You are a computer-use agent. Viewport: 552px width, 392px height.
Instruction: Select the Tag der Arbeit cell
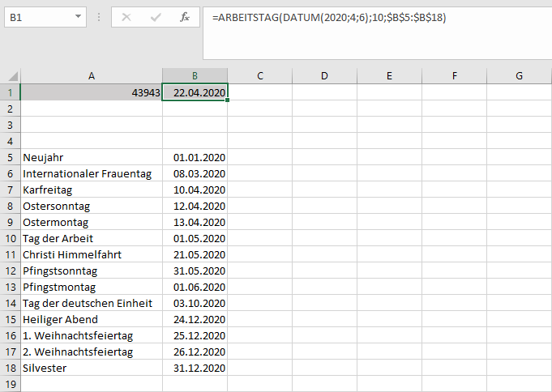click(92, 238)
